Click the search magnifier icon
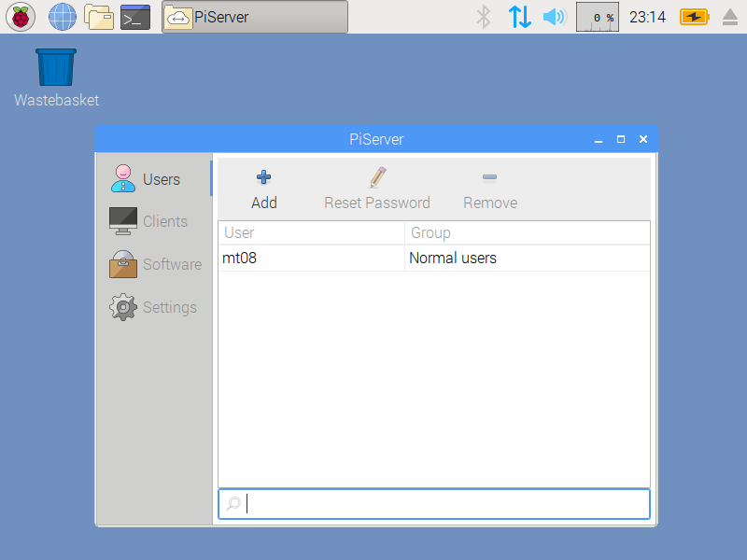 [x=233, y=503]
